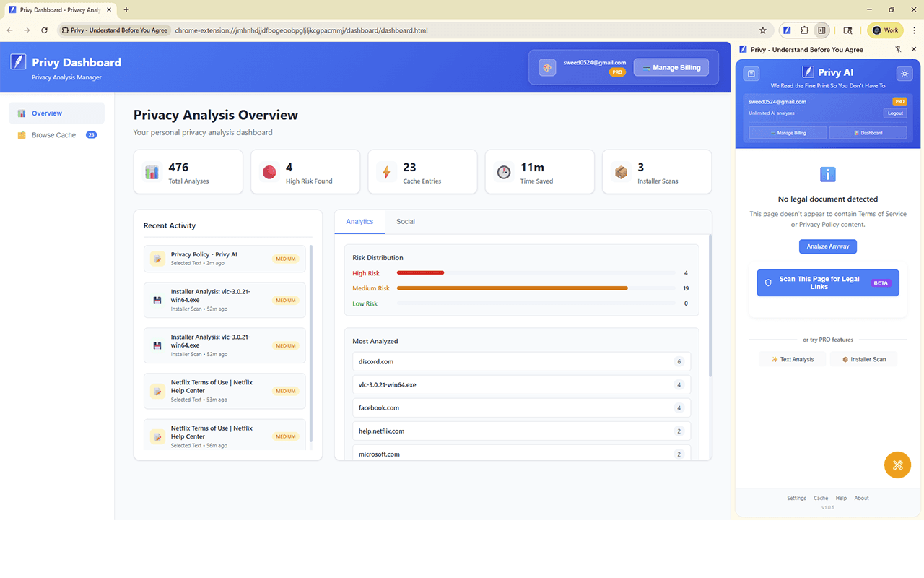Toggle light mode with the sun icon
The height and width of the screenshot is (578, 924).
[904, 74]
